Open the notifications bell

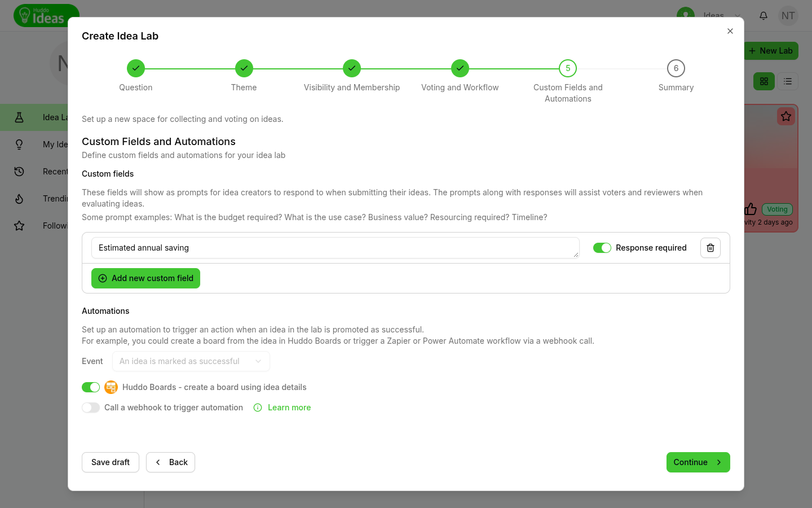pos(764,16)
